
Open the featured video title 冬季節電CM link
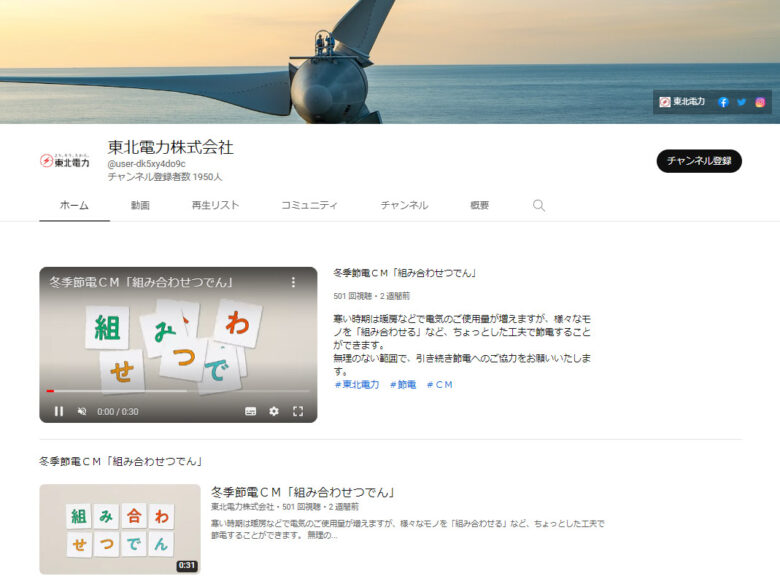(404, 273)
